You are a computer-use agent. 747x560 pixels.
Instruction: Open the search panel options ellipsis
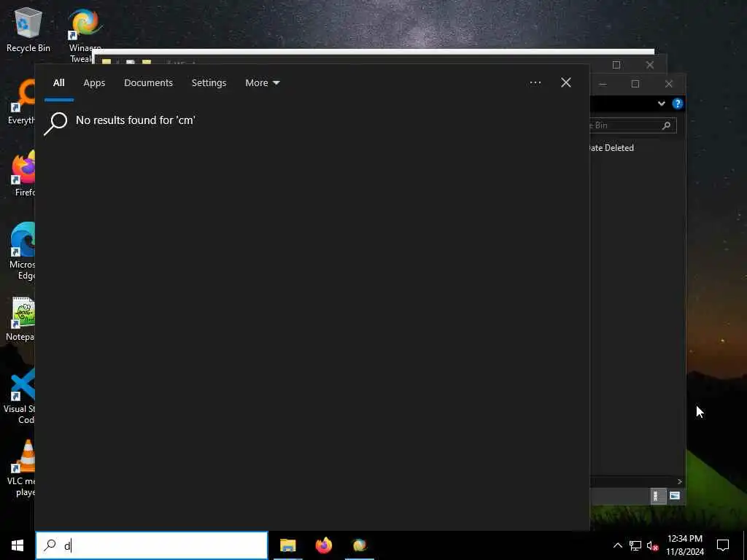(535, 83)
